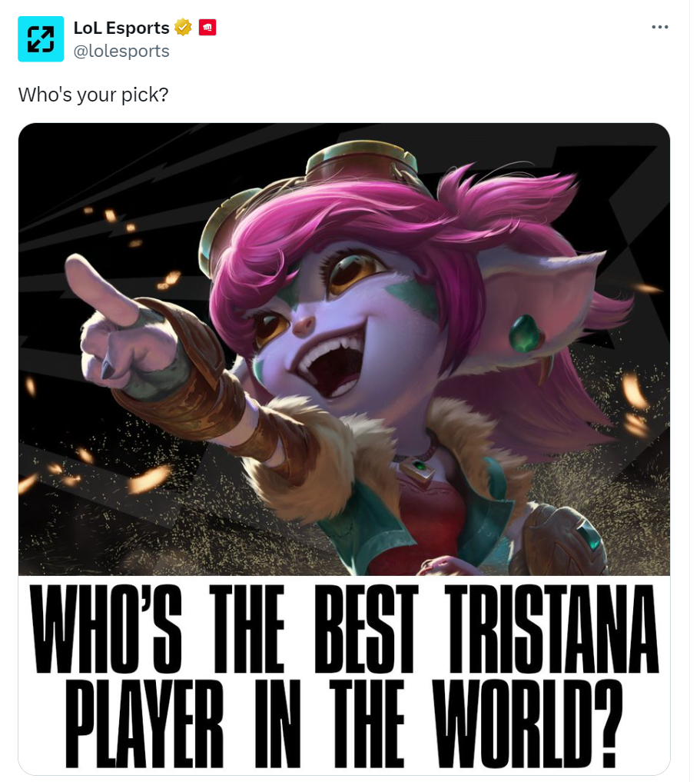The height and width of the screenshot is (782, 700).
Task: Select the tweet text "Who's your pick?"
Action: (94, 95)
